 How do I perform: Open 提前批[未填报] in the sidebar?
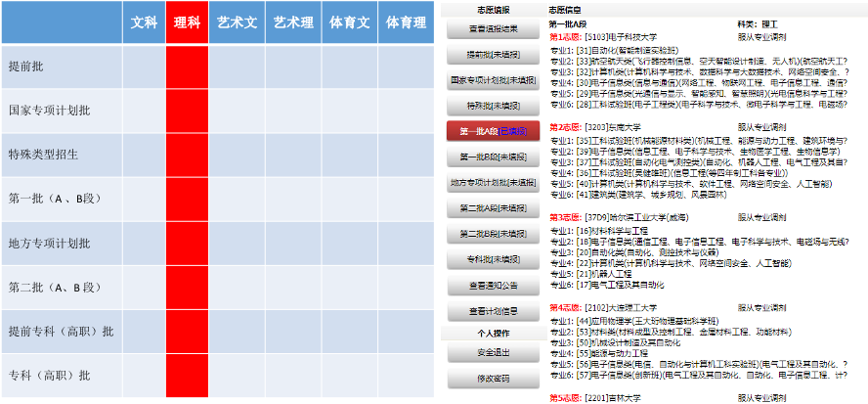click(494, 55)
